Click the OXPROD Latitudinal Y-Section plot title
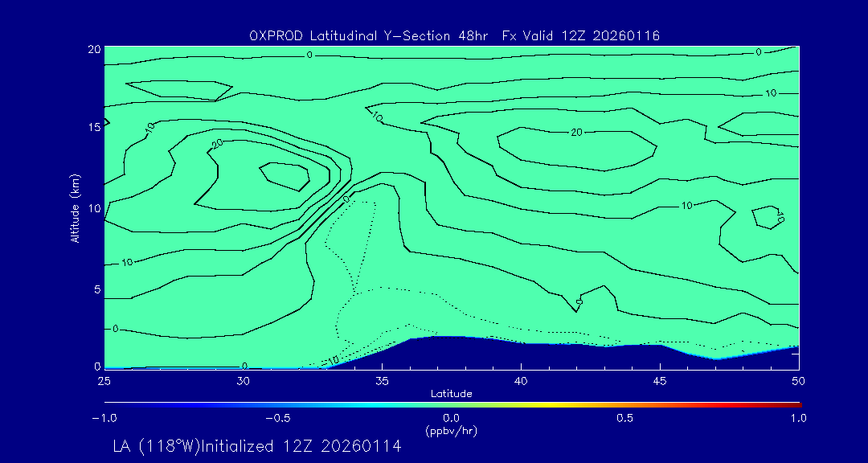This screenshot has width=868, height=463. coord(454,35)
